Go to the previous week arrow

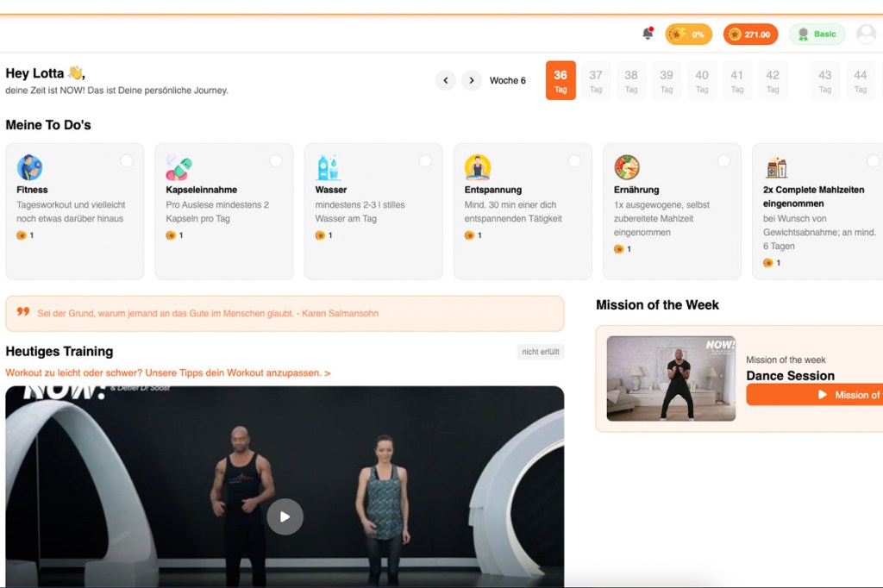(446, 80)
